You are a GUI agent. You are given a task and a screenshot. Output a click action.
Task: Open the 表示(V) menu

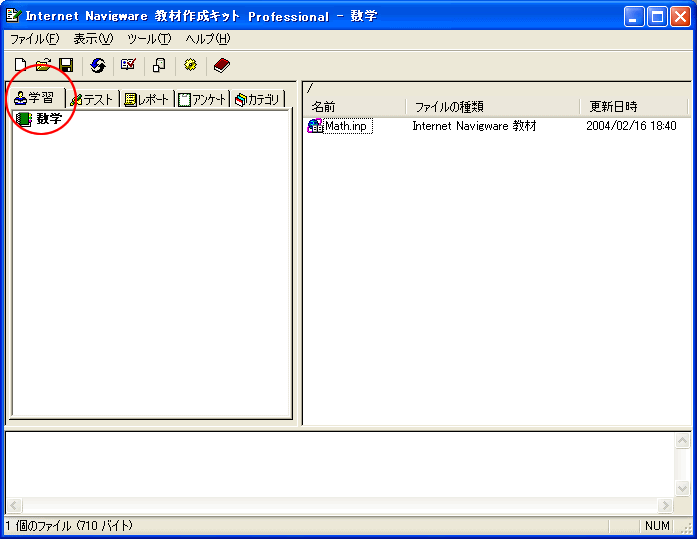coord(93,39)
